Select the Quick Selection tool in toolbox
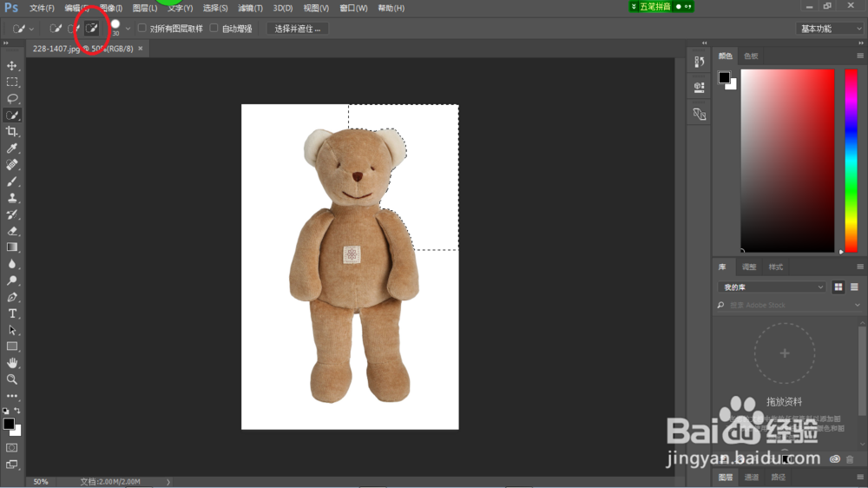868x488 pixels. [11, 115]
